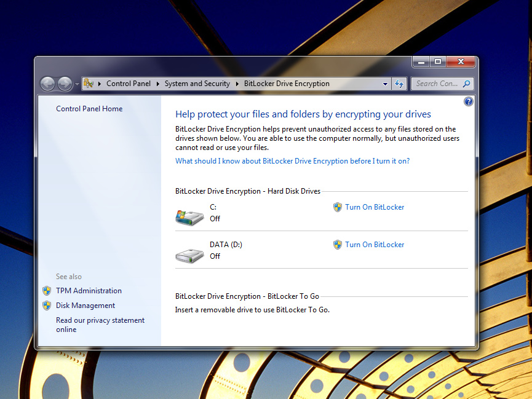The image size is (532, 399).
Task: Open the recent pages dropdown arrow
Action: click(77, 84)
